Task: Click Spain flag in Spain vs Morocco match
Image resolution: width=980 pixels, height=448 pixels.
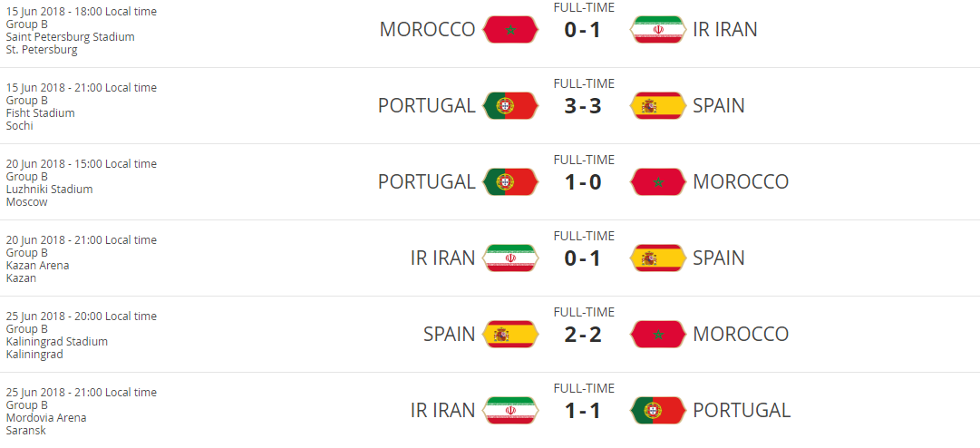Action: pos(510,334)
